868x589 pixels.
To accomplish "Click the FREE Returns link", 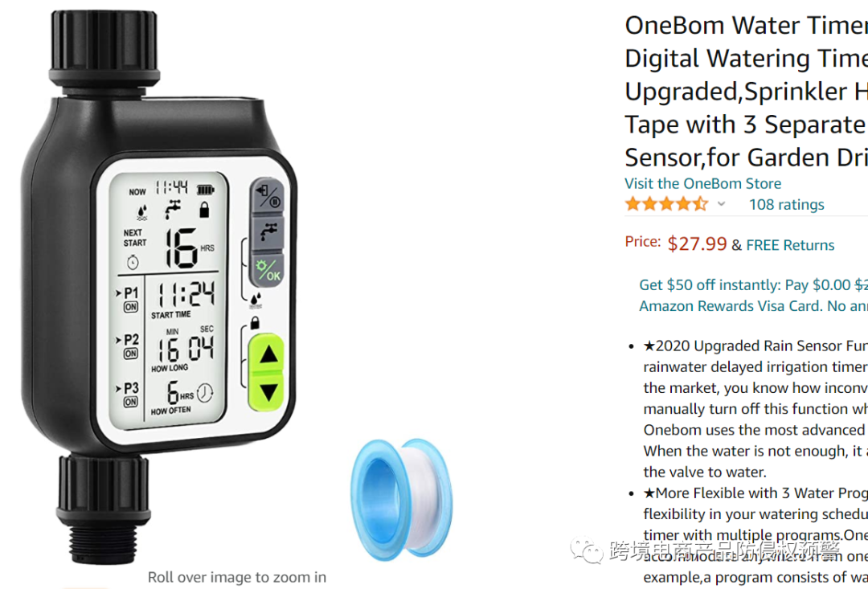I will coord(790,245).
